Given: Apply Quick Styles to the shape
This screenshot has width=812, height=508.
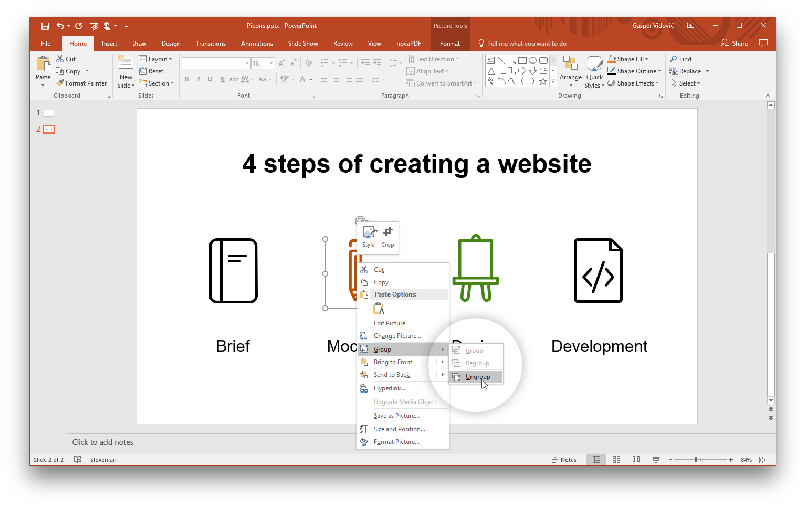Looking at the screenshot, I should [594, 71].
